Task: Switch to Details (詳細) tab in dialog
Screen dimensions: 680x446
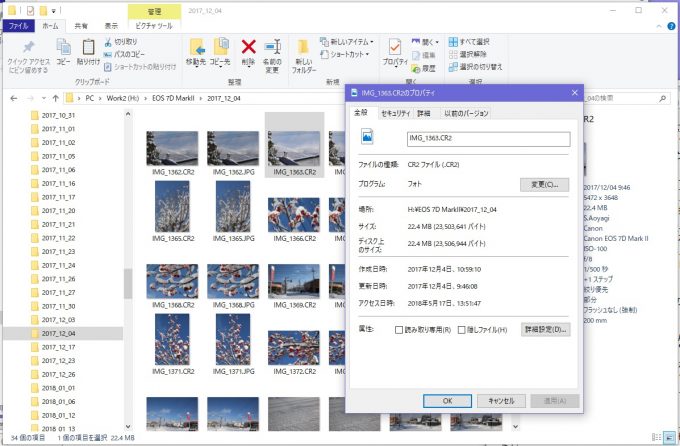Action: pos(424,113)
